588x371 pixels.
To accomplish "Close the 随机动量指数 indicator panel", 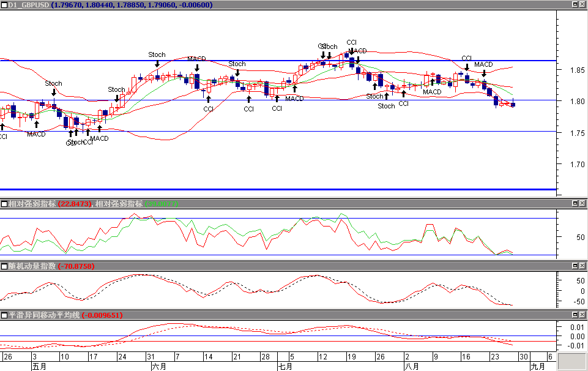I will click(x=582, y=266).
